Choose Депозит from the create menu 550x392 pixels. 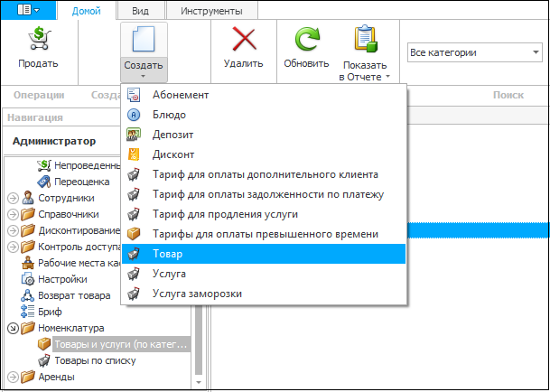pyautogui.click(x=264, y=135)
